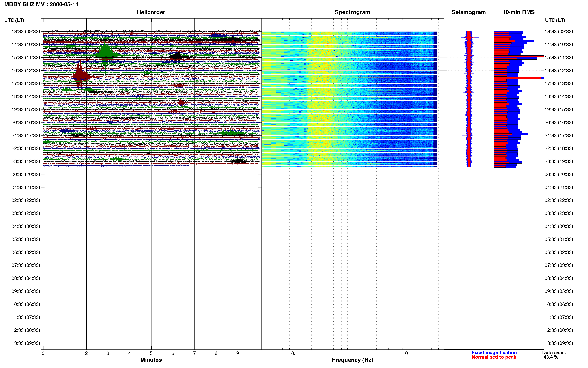Viewport: 588px width, 368px height.
Task: Click the left time label '16:33 (12:33)'
Action: [26, 70]
